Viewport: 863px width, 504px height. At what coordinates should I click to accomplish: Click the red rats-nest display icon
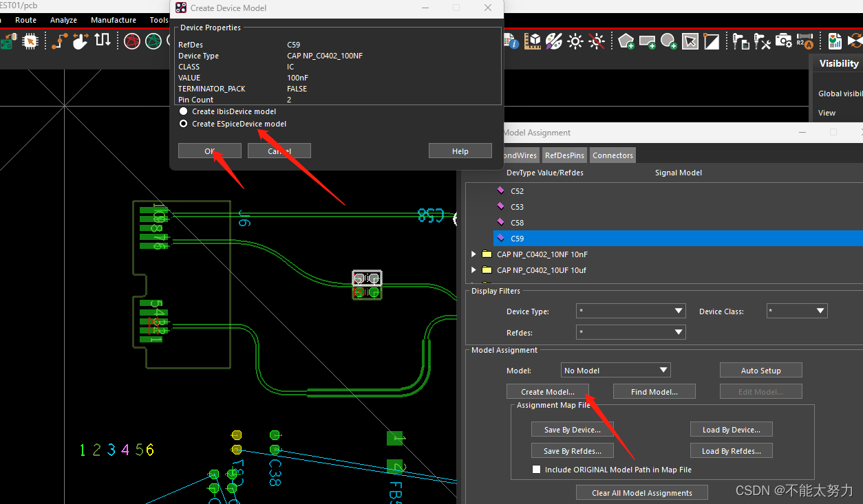click(132, 41)
